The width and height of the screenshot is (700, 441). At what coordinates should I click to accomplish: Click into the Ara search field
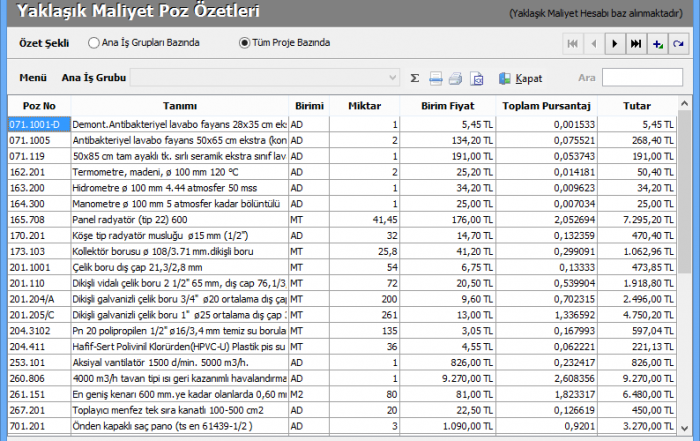(x=642, y=77)
